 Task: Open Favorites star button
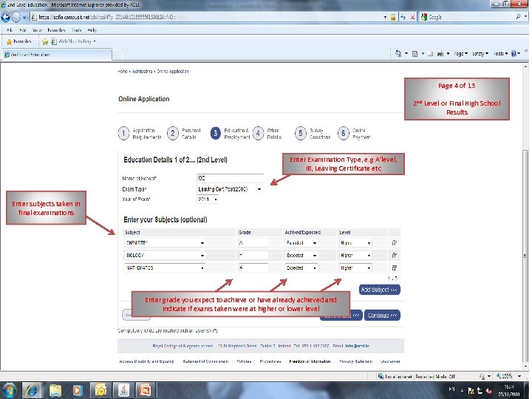pos(19,41)
